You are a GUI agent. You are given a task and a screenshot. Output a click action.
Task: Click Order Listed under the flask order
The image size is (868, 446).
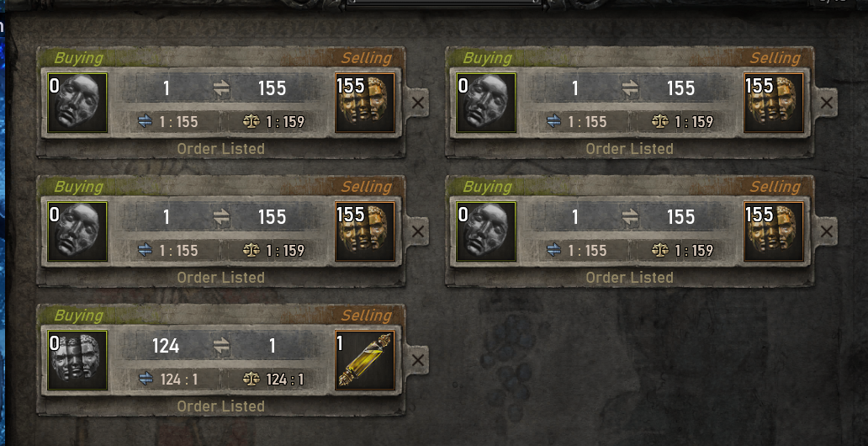221,406
